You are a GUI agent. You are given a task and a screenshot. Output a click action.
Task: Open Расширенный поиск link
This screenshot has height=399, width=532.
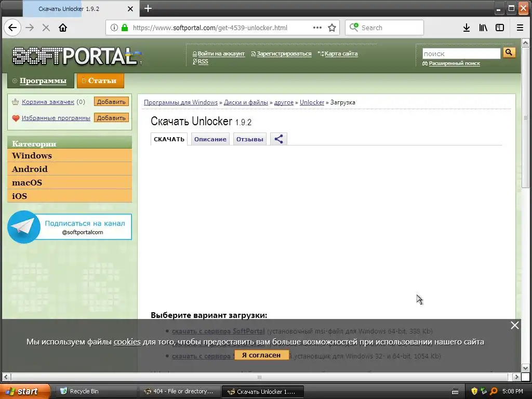[x=454, y=63]
